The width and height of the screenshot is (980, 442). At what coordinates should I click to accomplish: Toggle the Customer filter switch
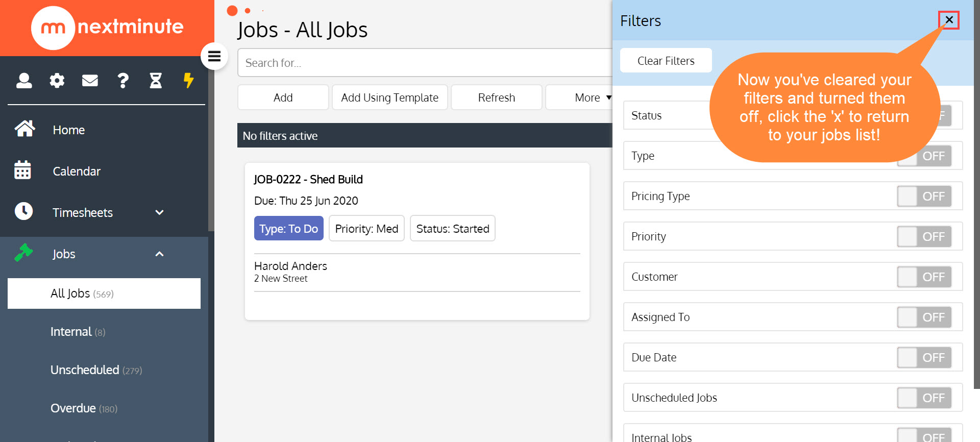pos(924,277)
